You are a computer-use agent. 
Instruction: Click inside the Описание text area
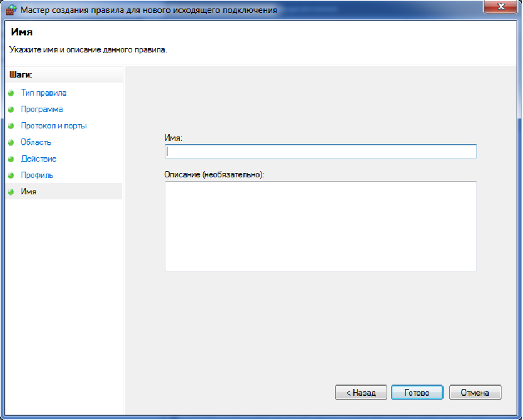coord(320,226)
